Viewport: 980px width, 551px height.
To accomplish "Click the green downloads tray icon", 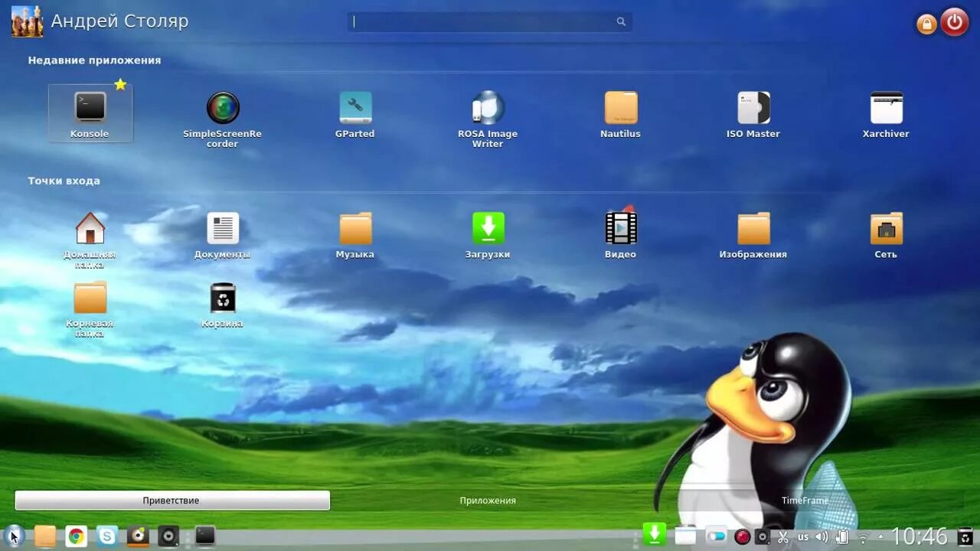I will [655, 534].
